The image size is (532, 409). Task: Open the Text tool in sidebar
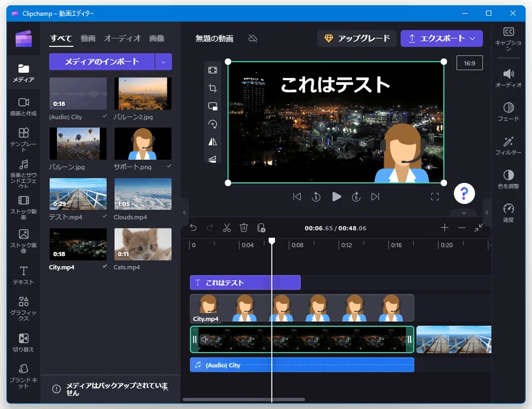(23, 275)
